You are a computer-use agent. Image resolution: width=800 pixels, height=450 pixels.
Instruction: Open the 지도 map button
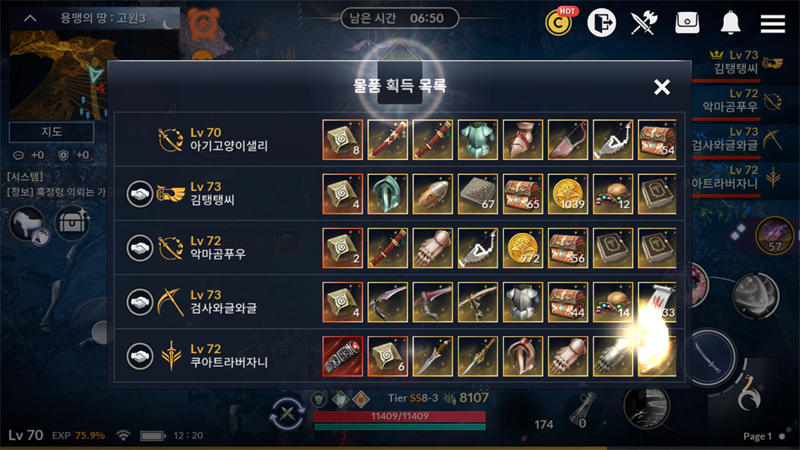pos(52,132)
